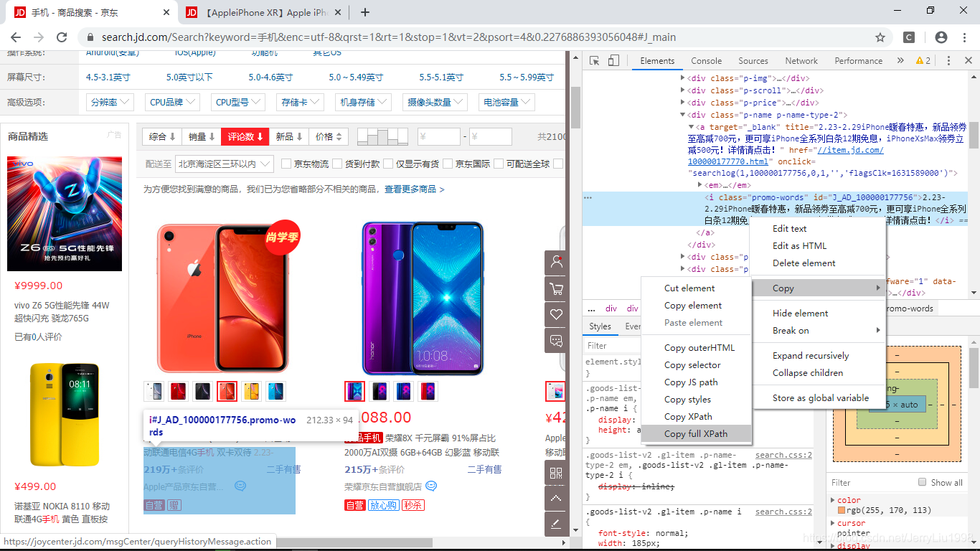Open the JD sidebar shopping cart icon
This screenshot has height=551, width=980.
(556, 288)
